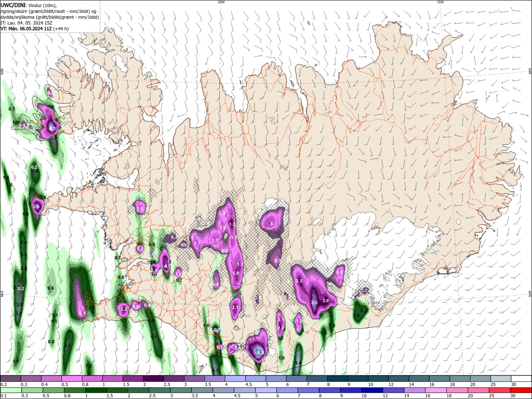The height and width of the screenshot is (399, 532).
Task: Click the 'rigning/skúrir' legend description line
Action: tap(49, 11)
